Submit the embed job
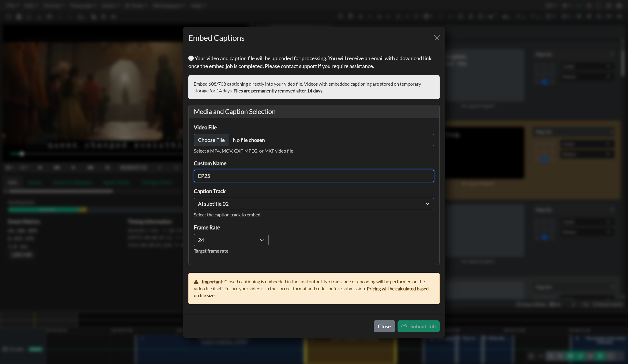Screen dimensions: 628x364 coord(418,326)
